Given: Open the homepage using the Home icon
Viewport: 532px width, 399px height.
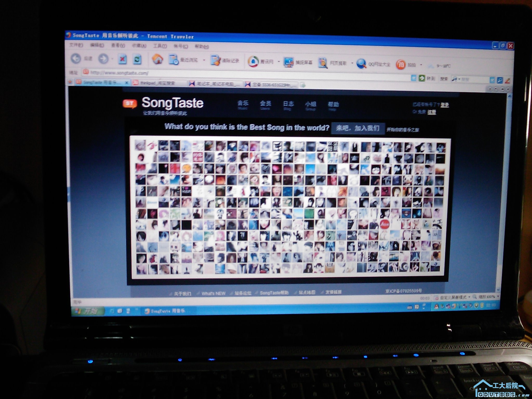Looking at the screenshot, I should click(x=158, y=59).
